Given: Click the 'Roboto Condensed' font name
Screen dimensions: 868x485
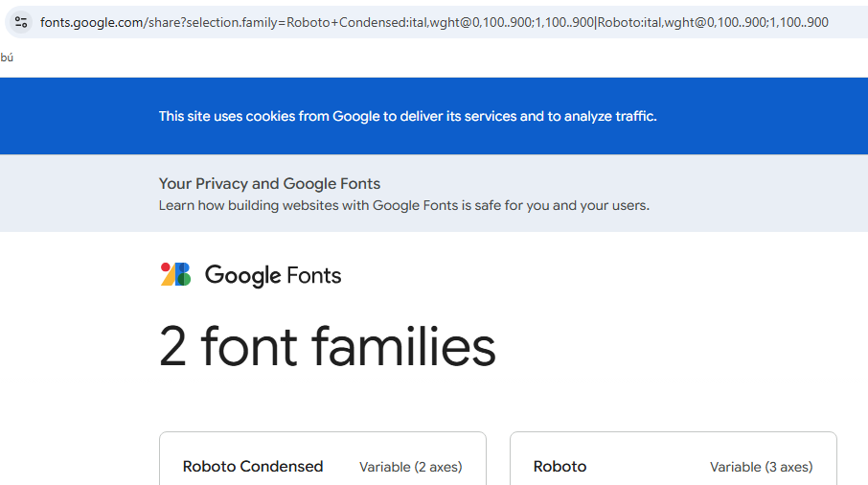Looking at the screenshot, I should 253,467.
